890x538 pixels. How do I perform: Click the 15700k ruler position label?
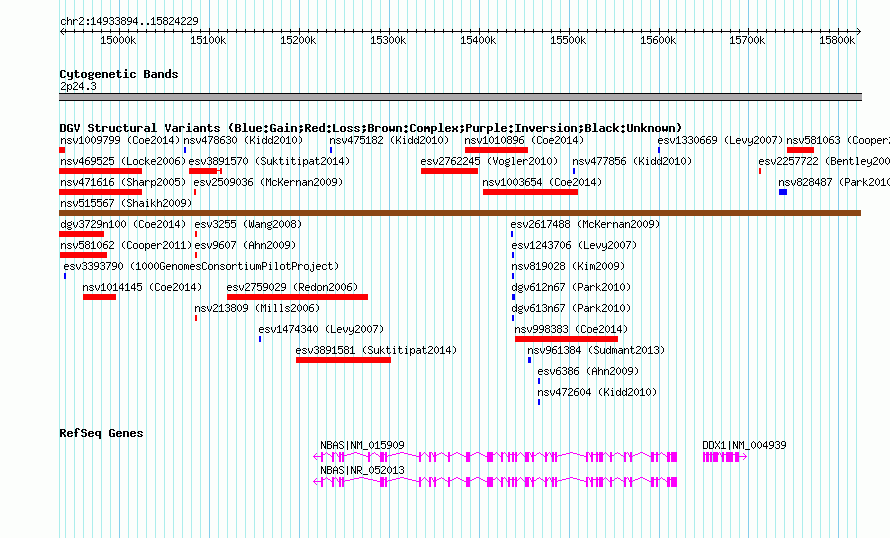(747, 40)
